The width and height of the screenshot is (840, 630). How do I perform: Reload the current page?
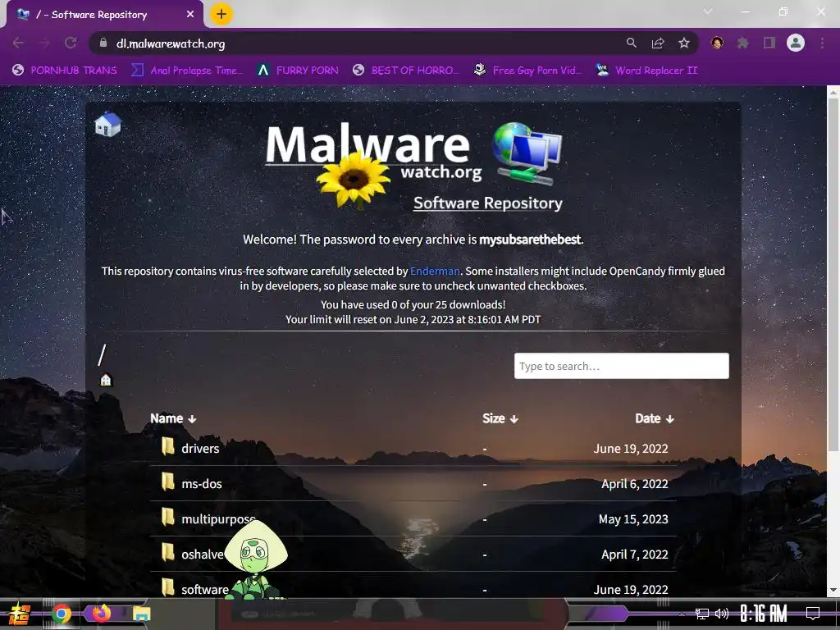point(71,43)
